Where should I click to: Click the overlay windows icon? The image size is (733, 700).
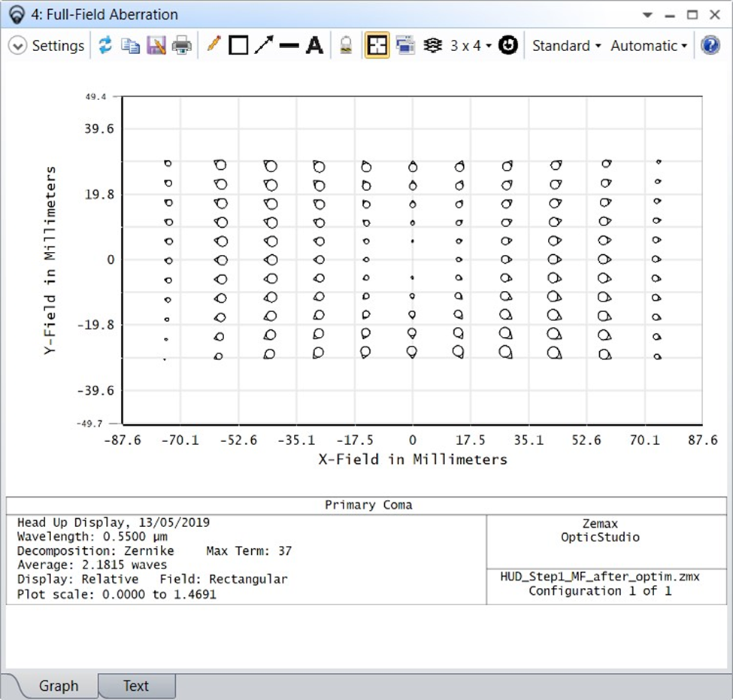[404, 46]
